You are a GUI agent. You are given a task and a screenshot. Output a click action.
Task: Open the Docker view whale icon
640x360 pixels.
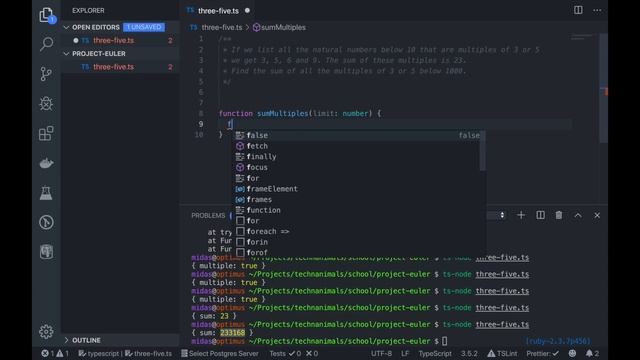point(47,163)
